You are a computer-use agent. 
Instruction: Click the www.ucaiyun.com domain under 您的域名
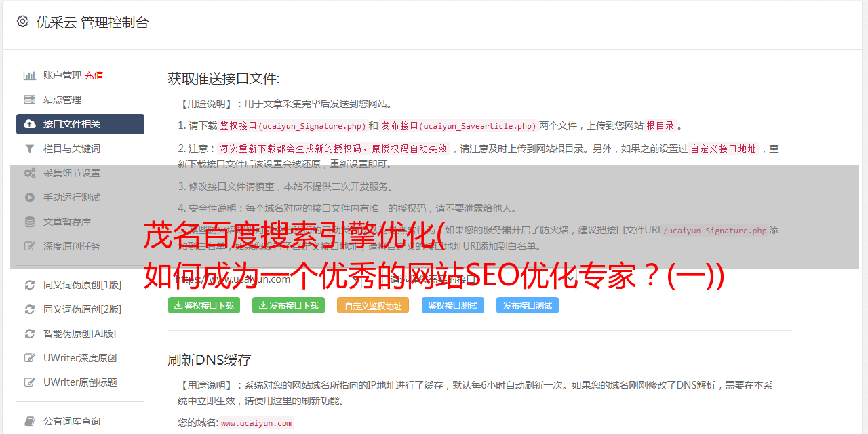[x=256, y=422]
